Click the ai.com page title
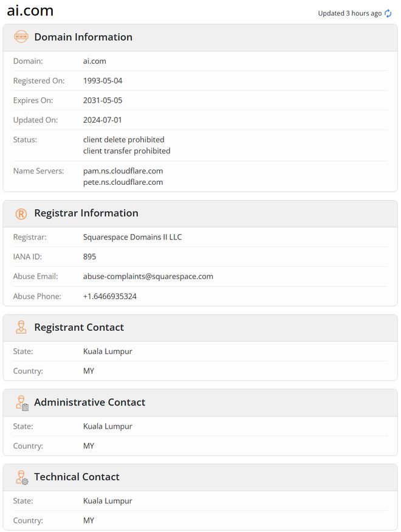 (30, 10)
